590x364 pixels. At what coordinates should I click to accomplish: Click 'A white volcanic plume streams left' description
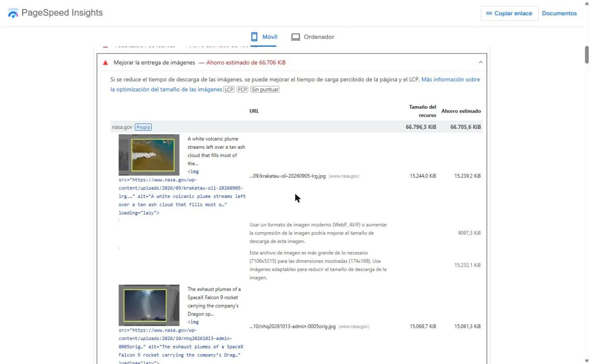(216, 151)
